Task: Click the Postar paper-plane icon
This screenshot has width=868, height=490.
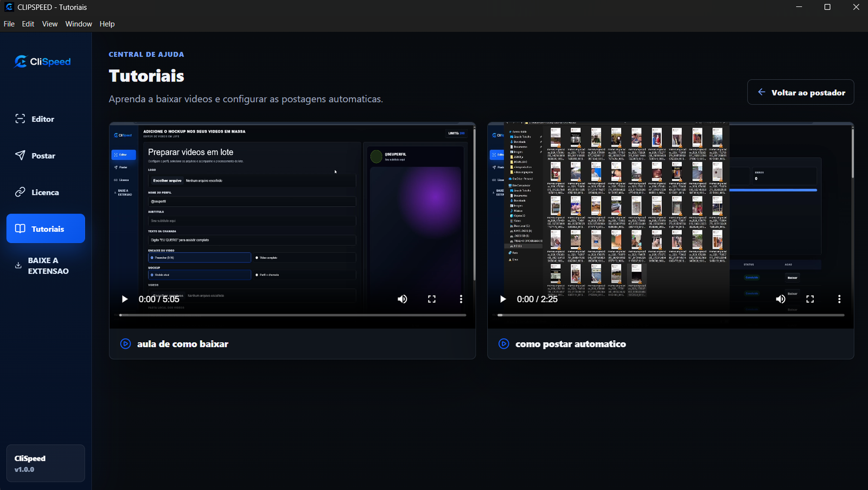Action: [x=20, y=155]
